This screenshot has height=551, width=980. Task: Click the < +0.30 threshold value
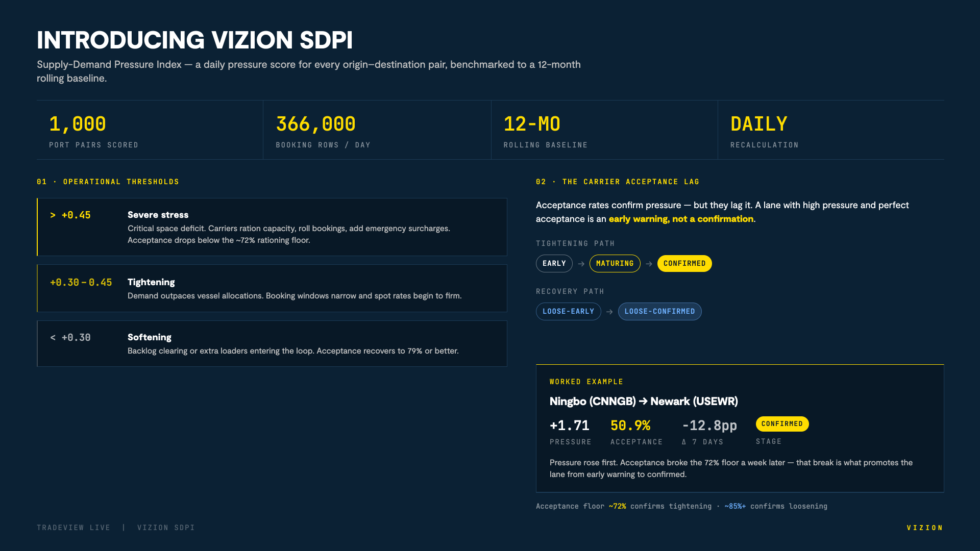70,338
